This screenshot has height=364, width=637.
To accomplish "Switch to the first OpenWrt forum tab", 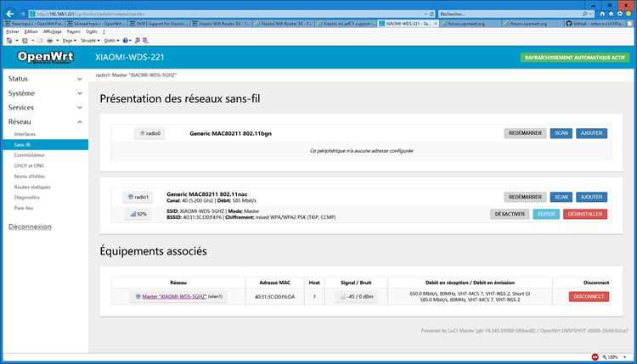I will coord(35,24).
